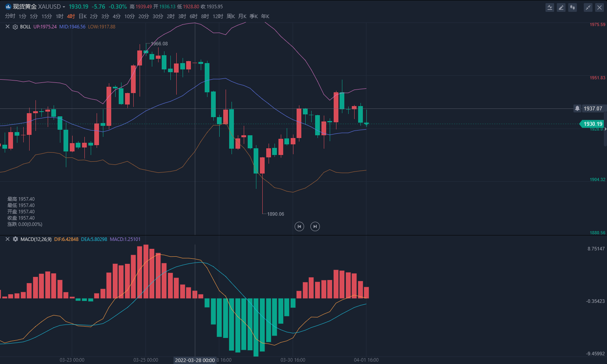Open the XAUUSD symbol dropdown arrow
This screenshot has width=607, height=364.
click(x=64, y=7)
